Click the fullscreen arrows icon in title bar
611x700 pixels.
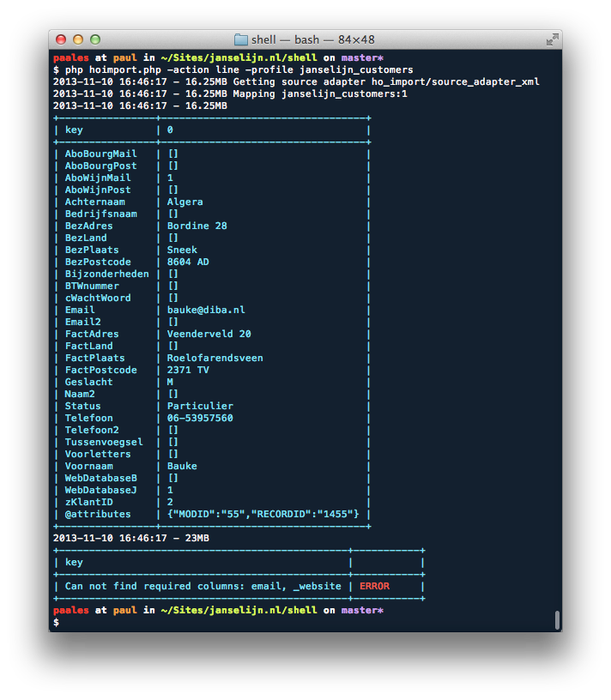point(552,39)
